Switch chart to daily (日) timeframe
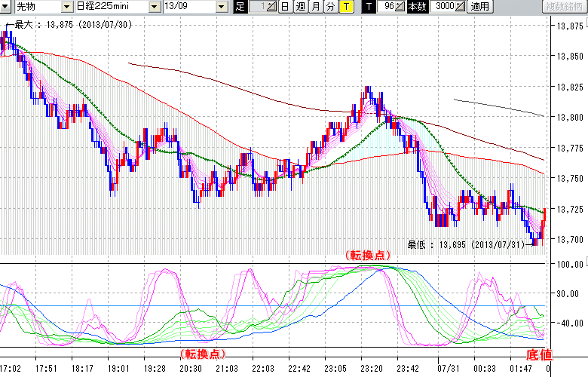The image size is (588, 377). [284, 7]
